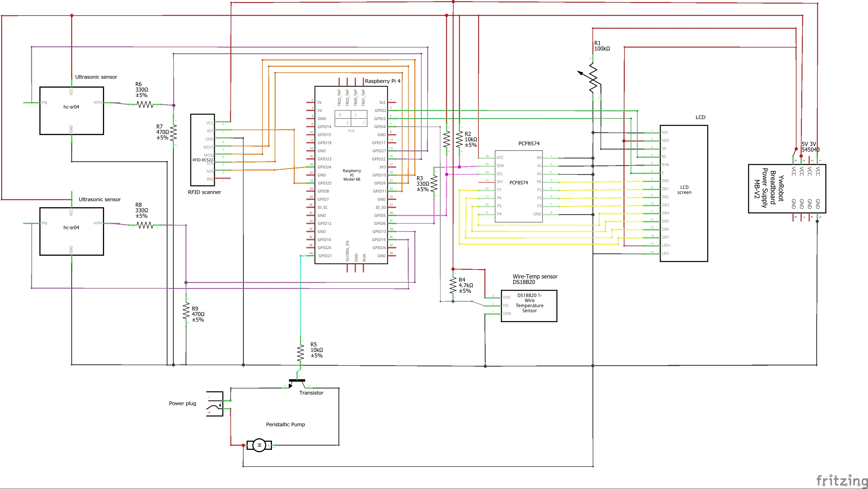Click the Peristaltic Pump label

[x=285, y=424]
